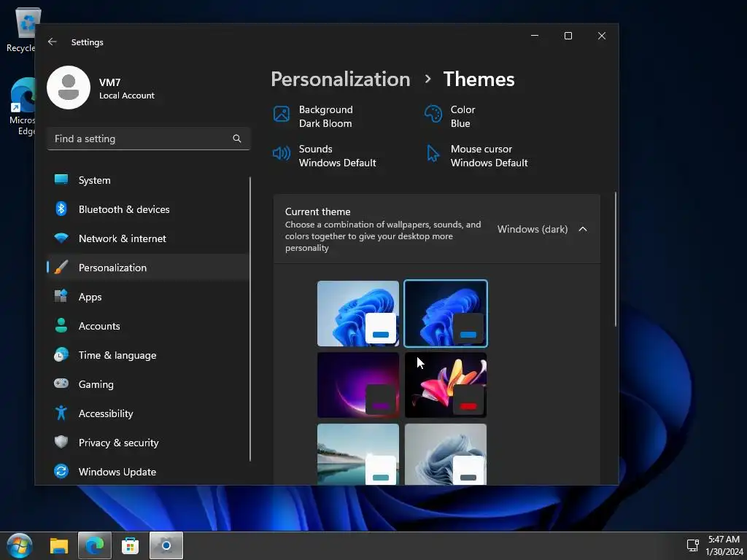Click the main content vertical scrollbar
This screenshot has height=560, width=747.
pos(616,259)
